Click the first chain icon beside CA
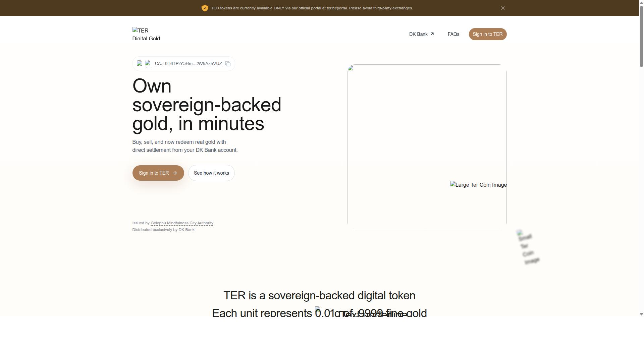This screenshot has height=362, width=644. (140, 64)
